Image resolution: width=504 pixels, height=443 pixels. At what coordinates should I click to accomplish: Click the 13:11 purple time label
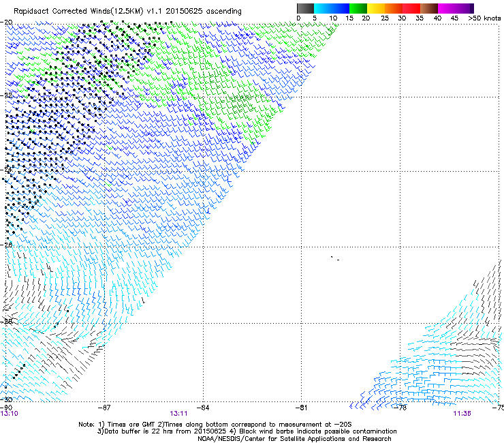178,414
